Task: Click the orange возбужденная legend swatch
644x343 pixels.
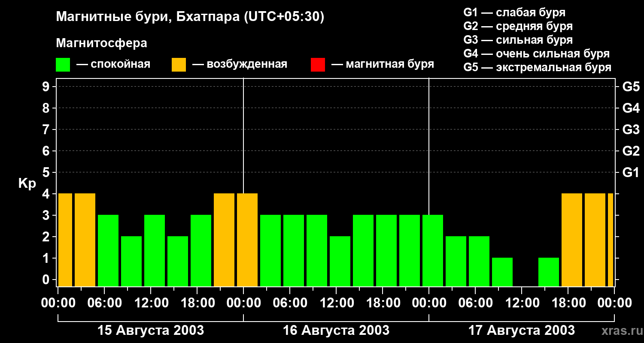Action: coord(179,65)
